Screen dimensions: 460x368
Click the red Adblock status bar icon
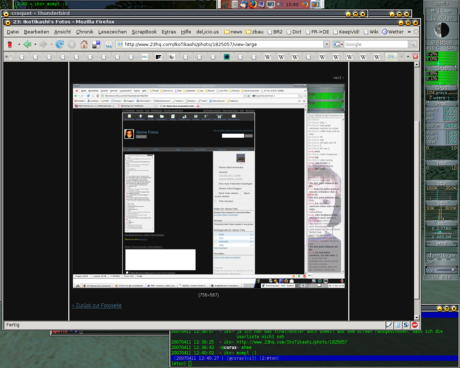(x=415, y=325)
